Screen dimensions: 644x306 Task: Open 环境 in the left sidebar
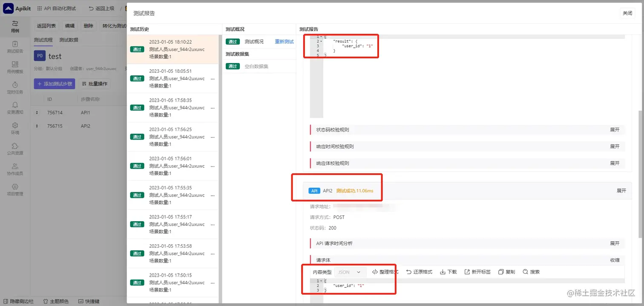point(15,129)
